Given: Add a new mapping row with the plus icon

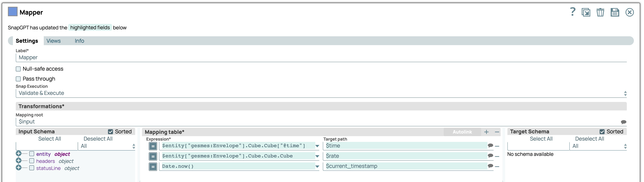Looking at the screenshot, I should [x=486, y=132].
